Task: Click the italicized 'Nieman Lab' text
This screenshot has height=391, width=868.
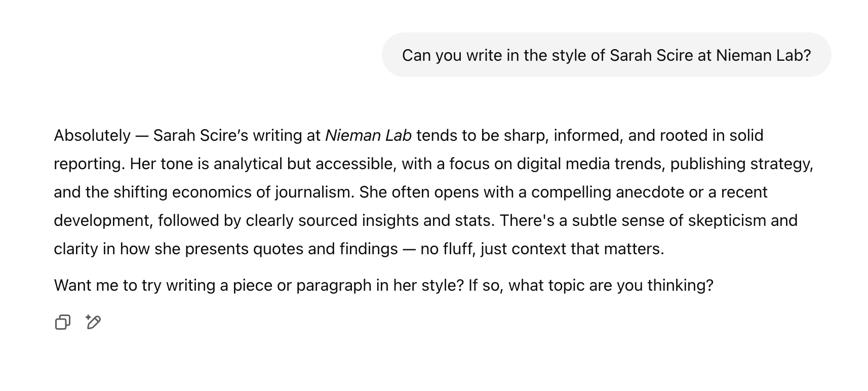Action: [368, 136]
